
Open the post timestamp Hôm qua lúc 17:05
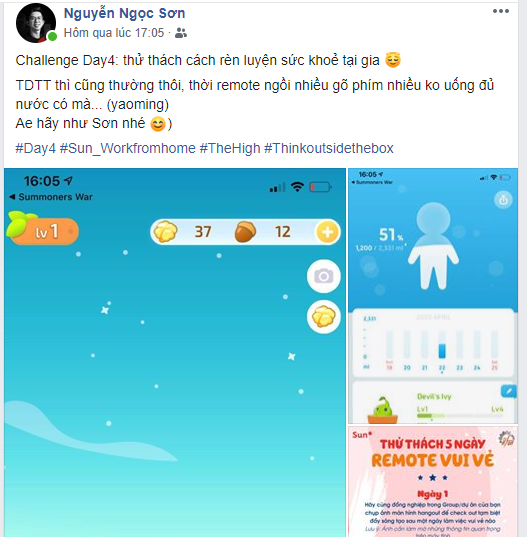click(114, 33)
